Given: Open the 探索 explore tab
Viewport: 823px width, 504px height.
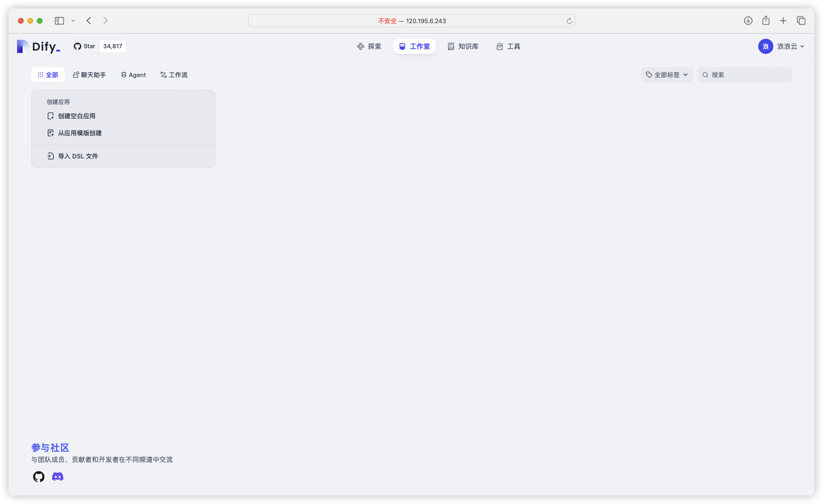Looking at the screenshot, I should point(369,46).
